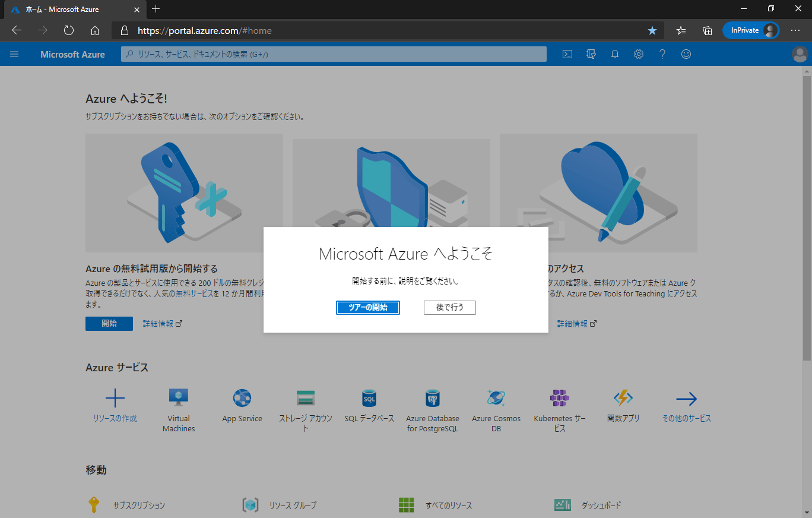Open リソース グループ cube icon

(250, 505)
